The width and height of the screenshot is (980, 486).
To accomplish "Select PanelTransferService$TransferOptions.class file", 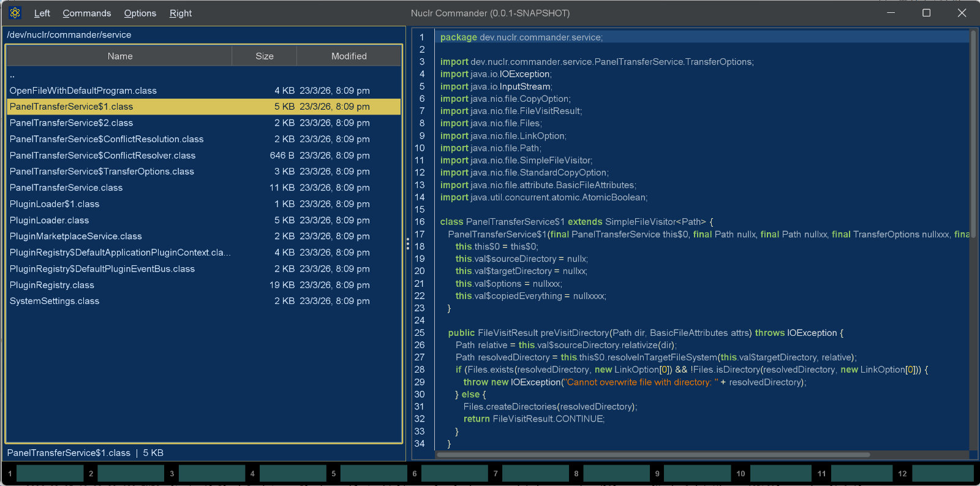I will pyautogui.click(x=204, y=172).
